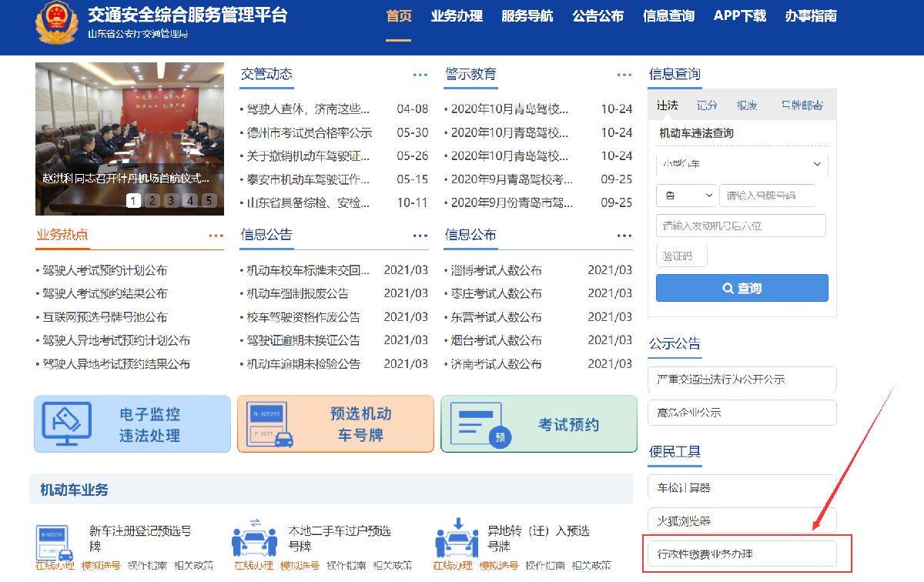Click the 请输入号牌号码 plate number field
The image size is (924, 582).
coord(772,196)
